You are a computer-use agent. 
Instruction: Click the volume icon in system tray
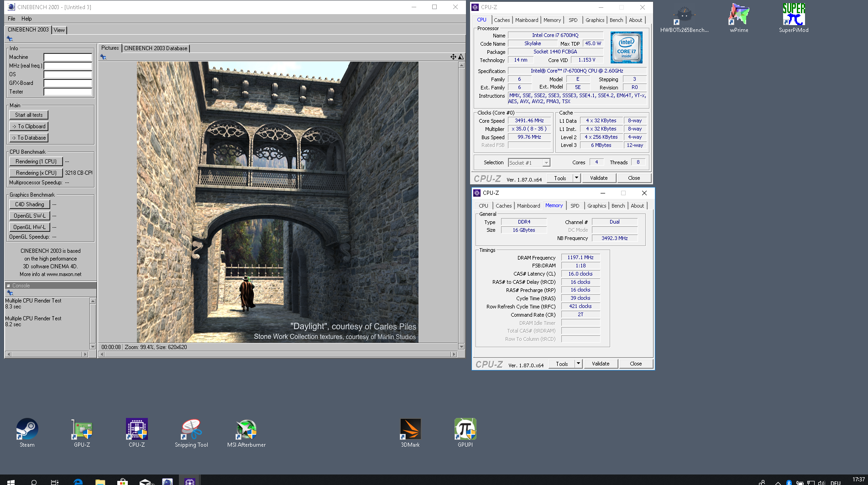821,482
